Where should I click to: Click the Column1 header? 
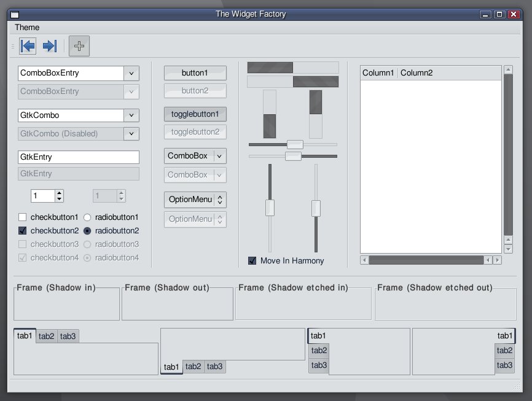[378, 73]
